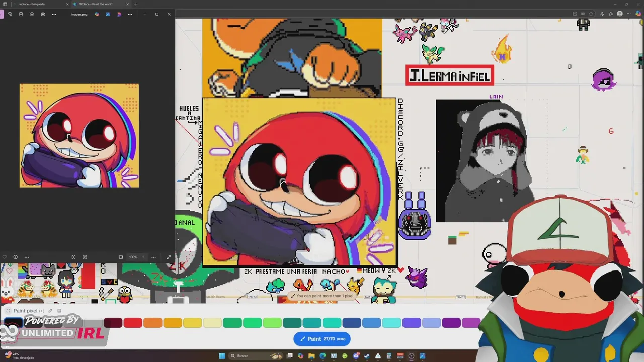Switch to Wplace - Paint the world tab
The width and height of the screenshot is (644, 362).
coord(101,4)
